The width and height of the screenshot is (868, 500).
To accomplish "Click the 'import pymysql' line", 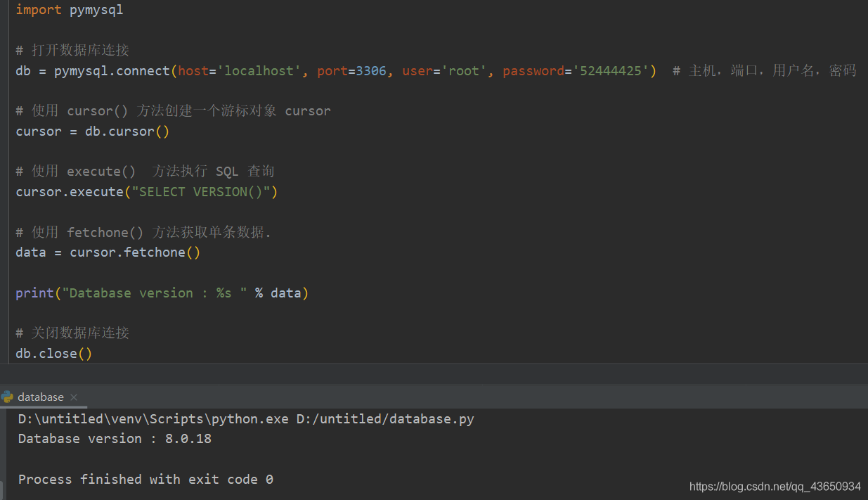I will coord(70,10).
